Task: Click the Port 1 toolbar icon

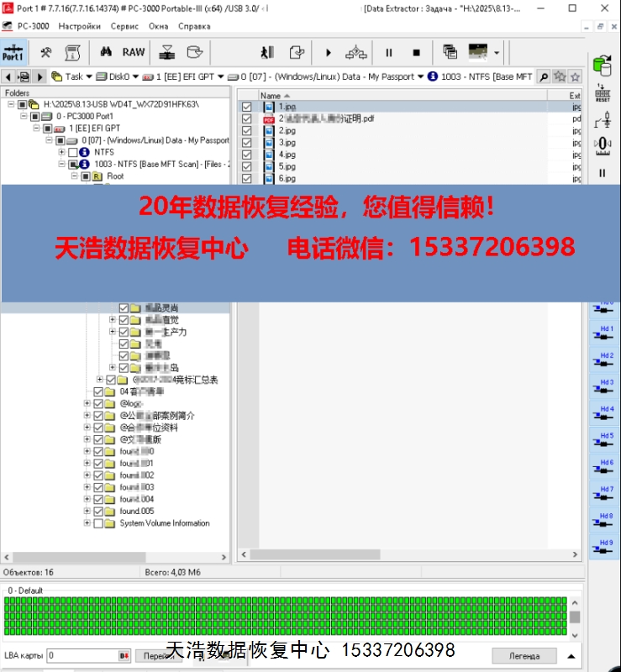Action: [13, 52]
